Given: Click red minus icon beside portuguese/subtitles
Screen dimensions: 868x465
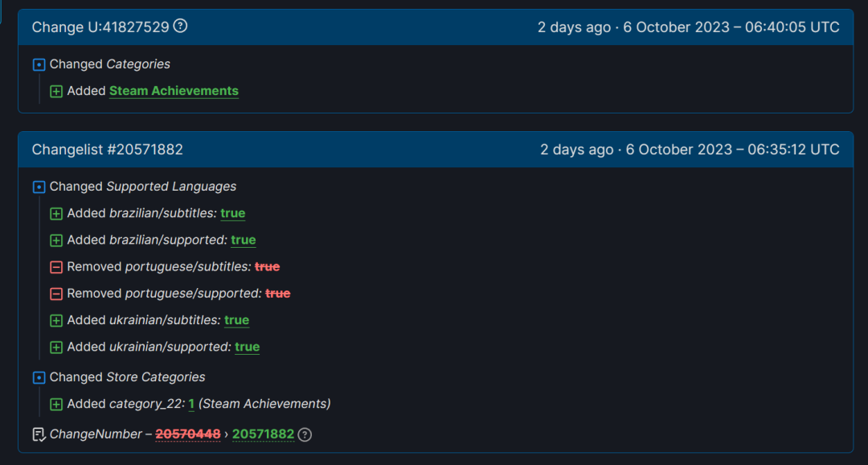Looking at the screenshot, I should tap(56, 267).
